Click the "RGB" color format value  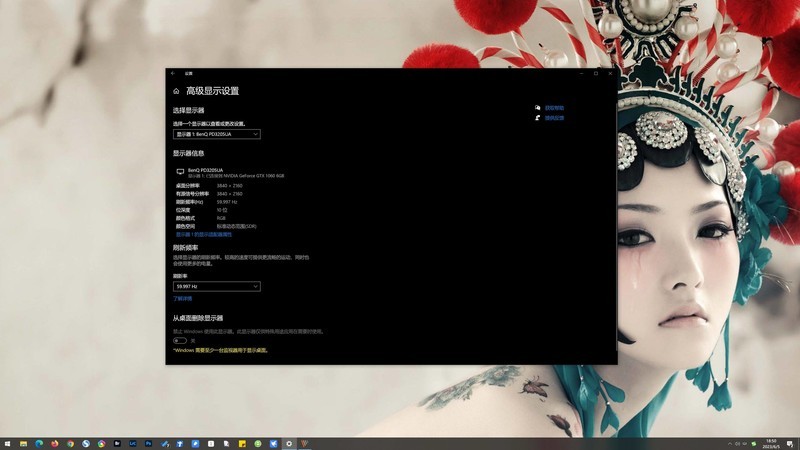pyautogui.click(x=221, y=218)
